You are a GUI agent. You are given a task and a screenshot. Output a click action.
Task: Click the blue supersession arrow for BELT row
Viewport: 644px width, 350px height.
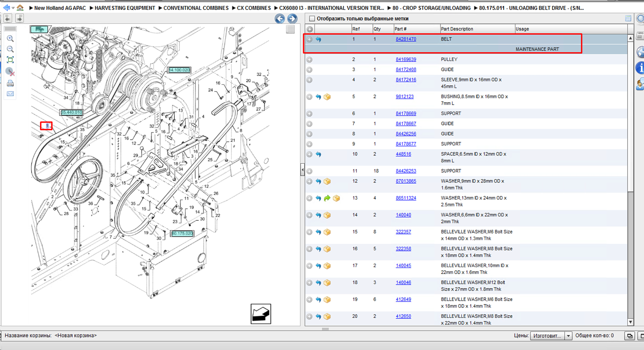click(319, 39)
